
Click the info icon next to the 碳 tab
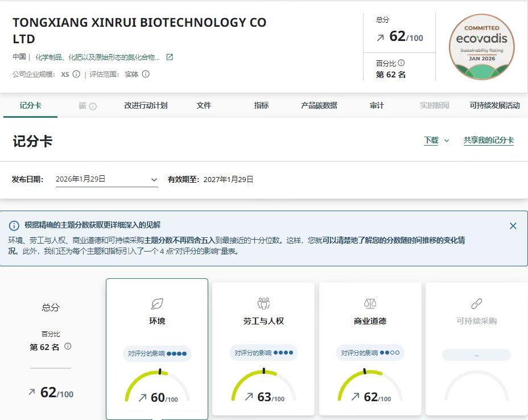pyautogui.click(x=93, y=106)
